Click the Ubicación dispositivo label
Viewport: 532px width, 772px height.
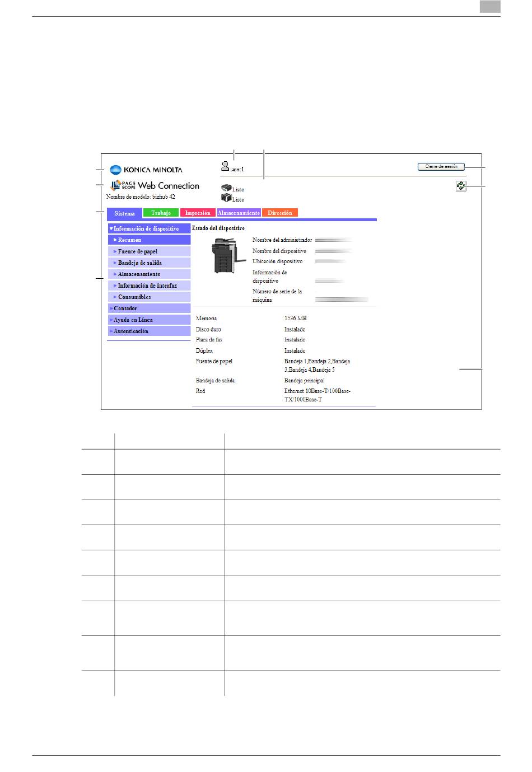(x=277, y=261)
